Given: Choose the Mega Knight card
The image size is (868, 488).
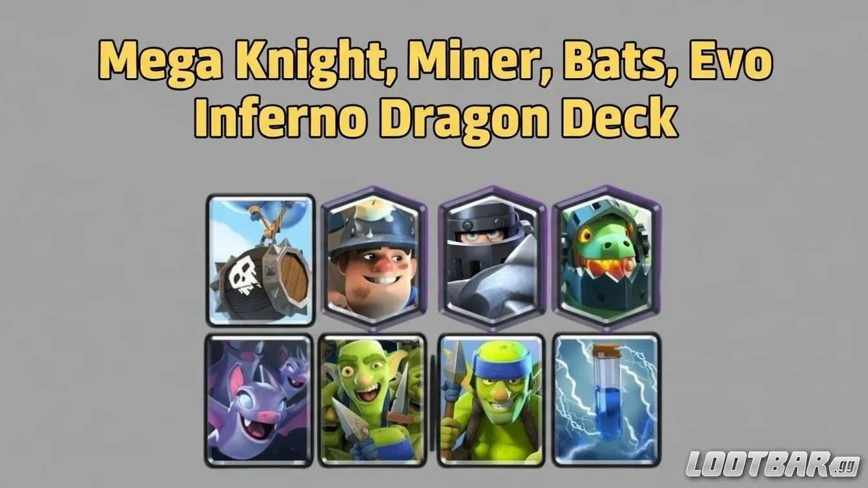Looking at the screenshot, I should (491, 258).
